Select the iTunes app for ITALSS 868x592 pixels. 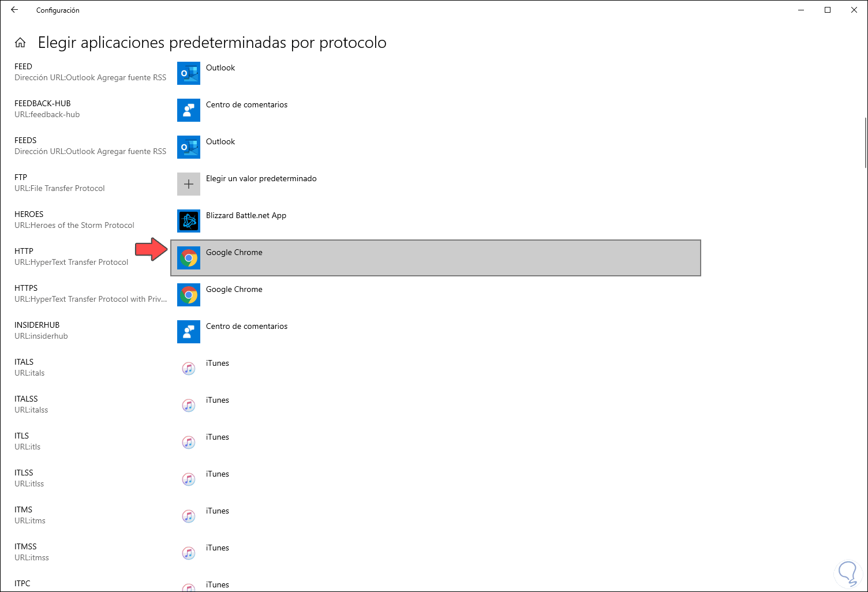click(x=218, y=400)
